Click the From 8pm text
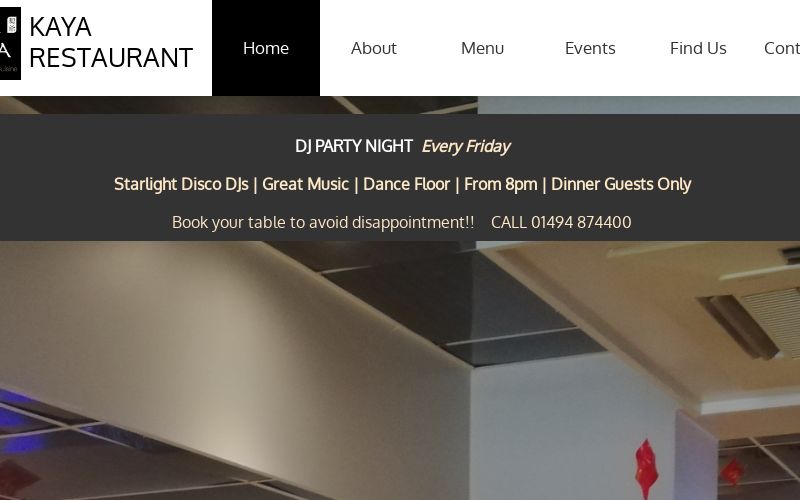The width and height of the screenshot is (800, 500). [501, 184]
